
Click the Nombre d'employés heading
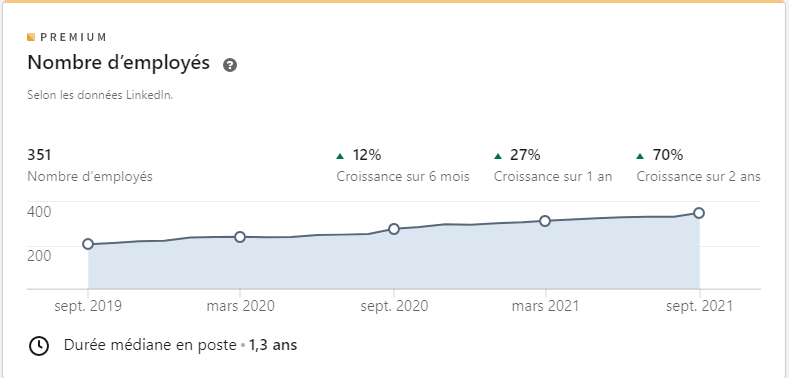(118, 63)
